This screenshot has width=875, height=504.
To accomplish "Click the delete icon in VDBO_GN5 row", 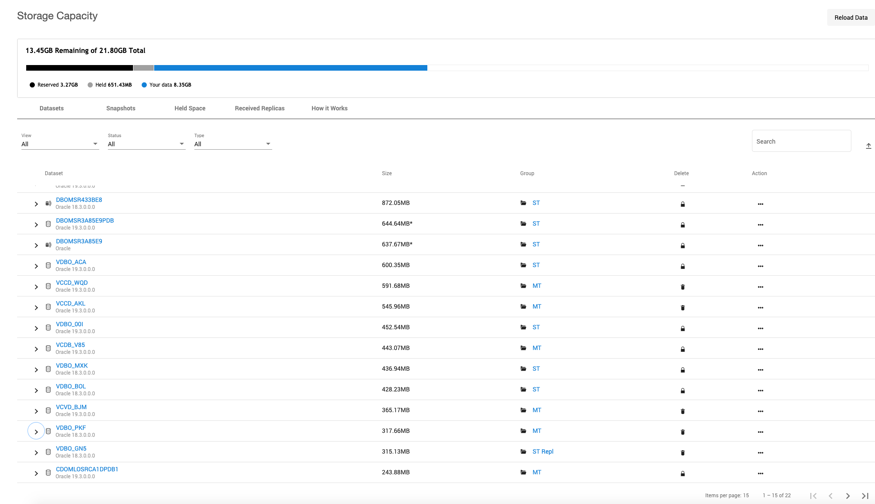I will 683,453.
